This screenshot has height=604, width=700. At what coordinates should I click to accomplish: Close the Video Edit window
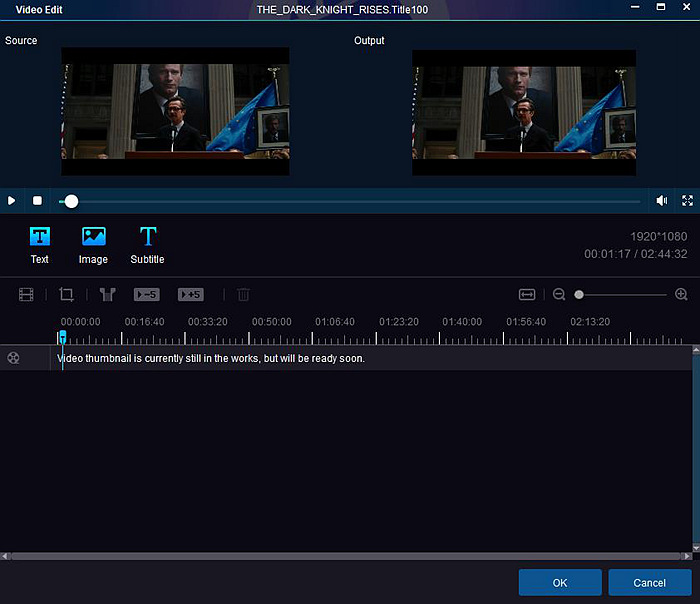687,7
